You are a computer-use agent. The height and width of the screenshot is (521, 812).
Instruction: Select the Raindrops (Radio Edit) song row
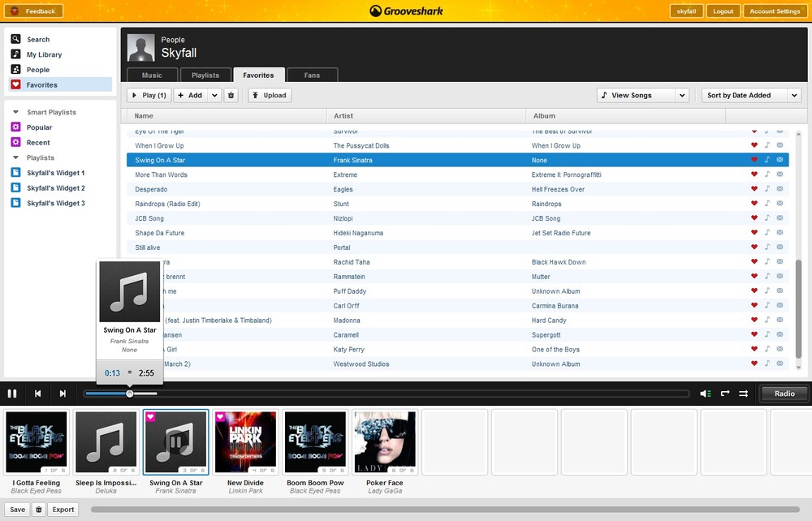[x=458, y=204]
